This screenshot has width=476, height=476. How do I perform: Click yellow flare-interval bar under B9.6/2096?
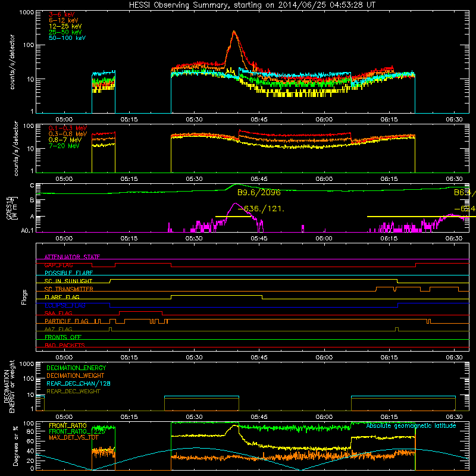pyautogui.click(x=233, y=217)
